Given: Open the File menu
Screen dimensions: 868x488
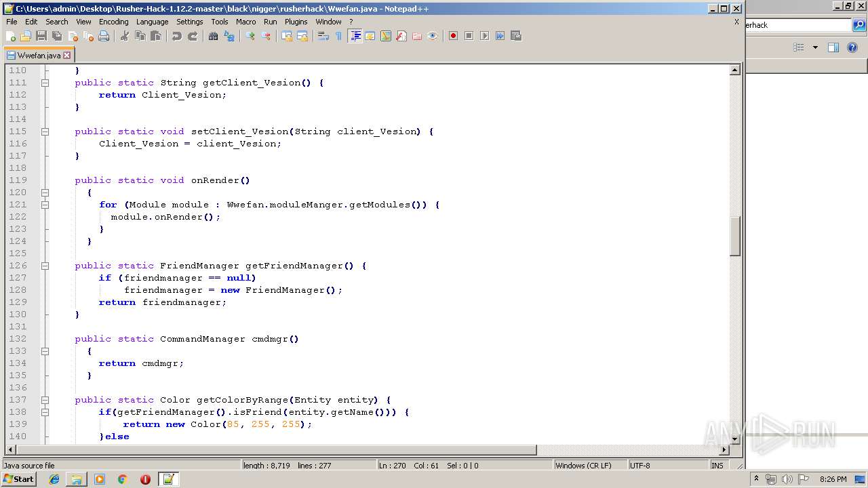Looking at the screenshot, I should click(x=12, y=22).
